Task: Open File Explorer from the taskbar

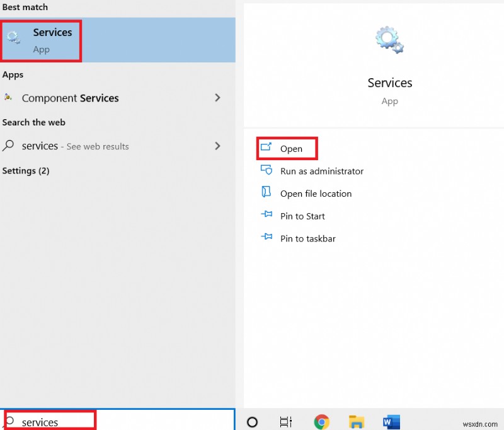Action: click(357, 422)
